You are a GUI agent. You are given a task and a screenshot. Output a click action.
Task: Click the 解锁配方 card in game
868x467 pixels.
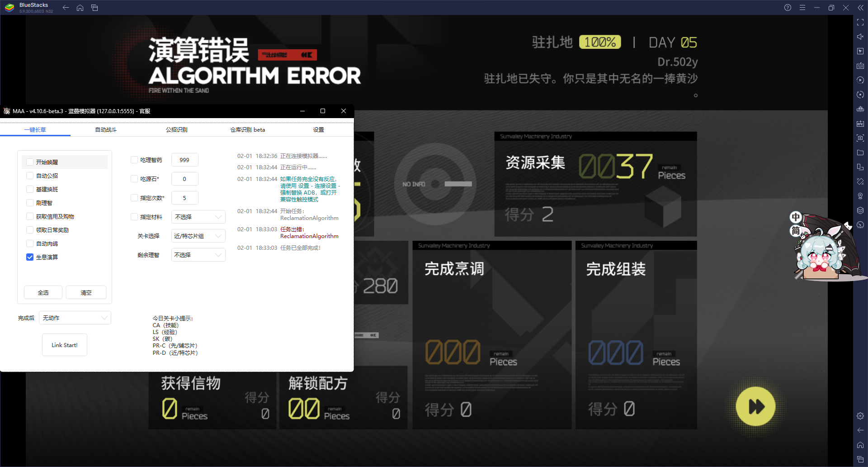point(343,397)
